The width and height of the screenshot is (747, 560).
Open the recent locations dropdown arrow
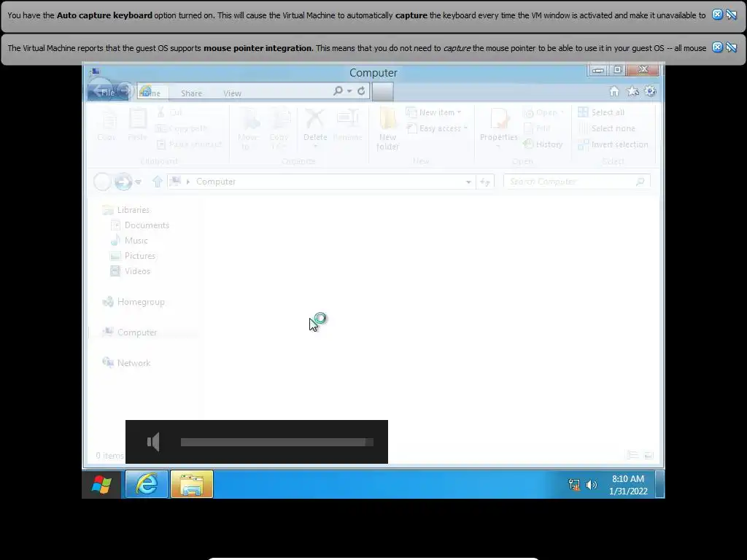pos(138,182)
